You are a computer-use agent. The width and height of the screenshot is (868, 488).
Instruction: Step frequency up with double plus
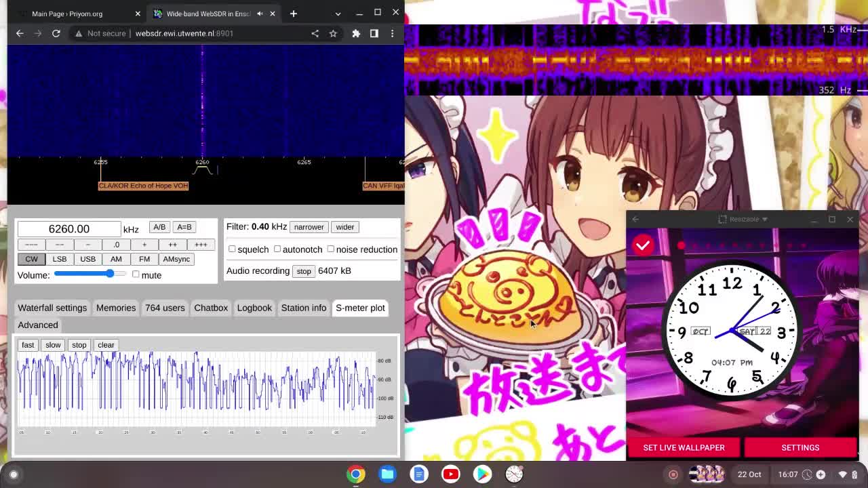click(172, 245)
